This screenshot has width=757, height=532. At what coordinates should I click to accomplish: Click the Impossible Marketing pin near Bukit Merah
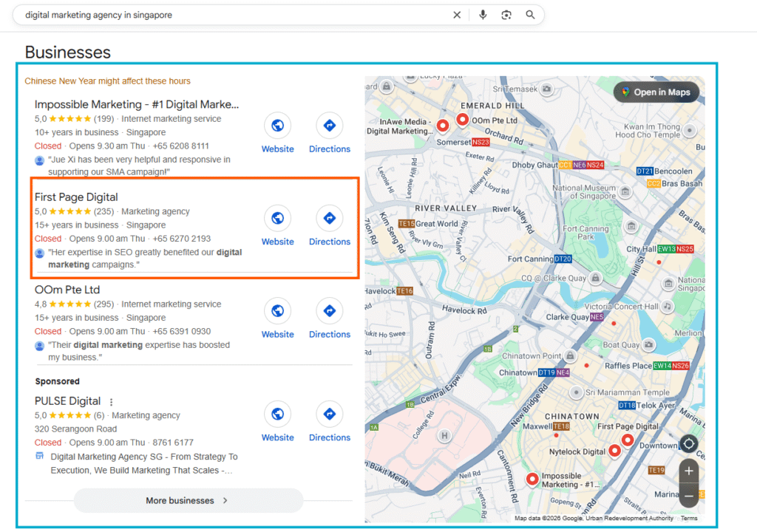[x=532, y=480]
